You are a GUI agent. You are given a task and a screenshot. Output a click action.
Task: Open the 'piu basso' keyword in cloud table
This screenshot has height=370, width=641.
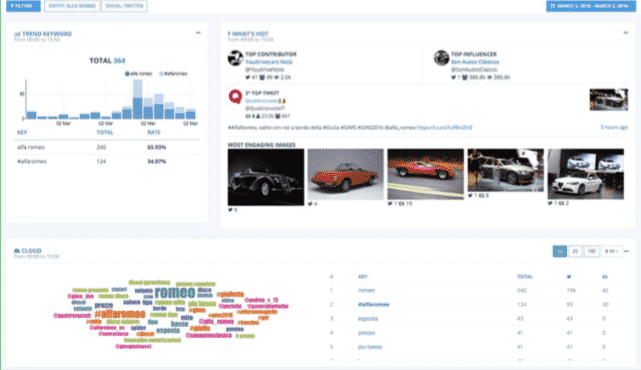click(370, 347)
